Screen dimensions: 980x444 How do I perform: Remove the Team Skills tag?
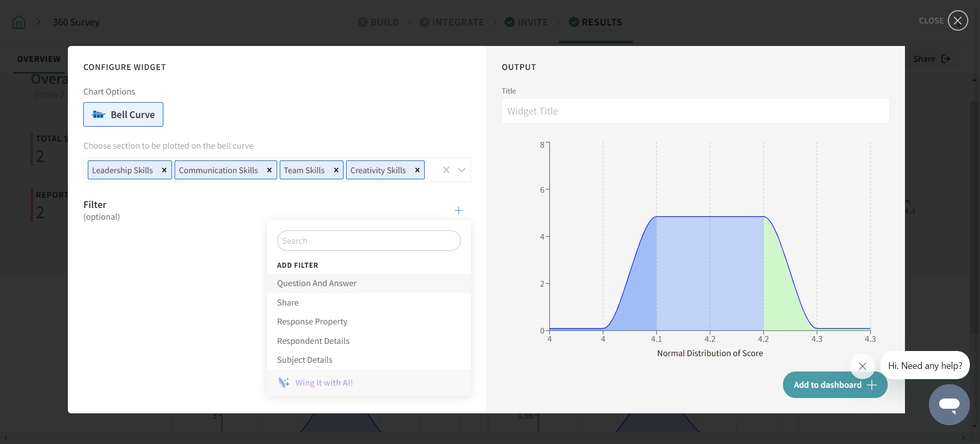tap(336, 170)
